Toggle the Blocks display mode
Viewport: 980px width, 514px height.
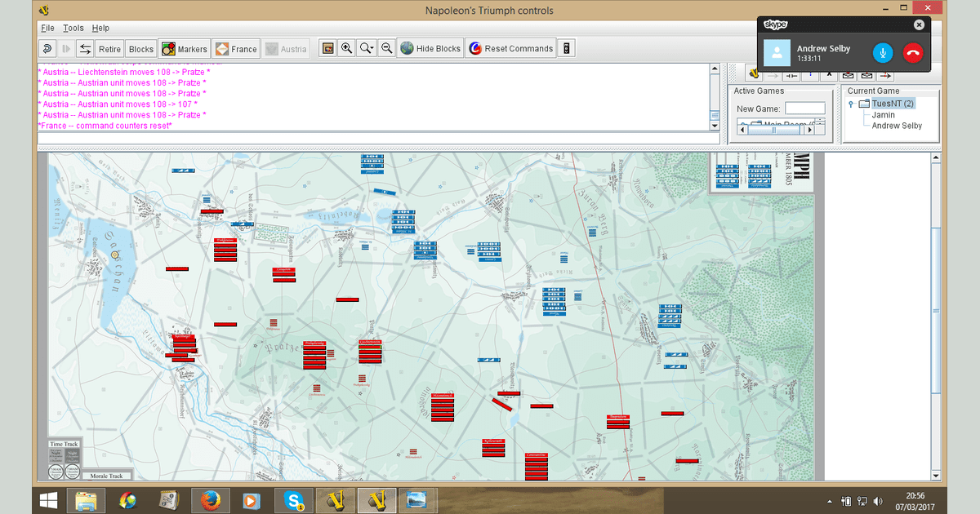(x=140, y=47)
